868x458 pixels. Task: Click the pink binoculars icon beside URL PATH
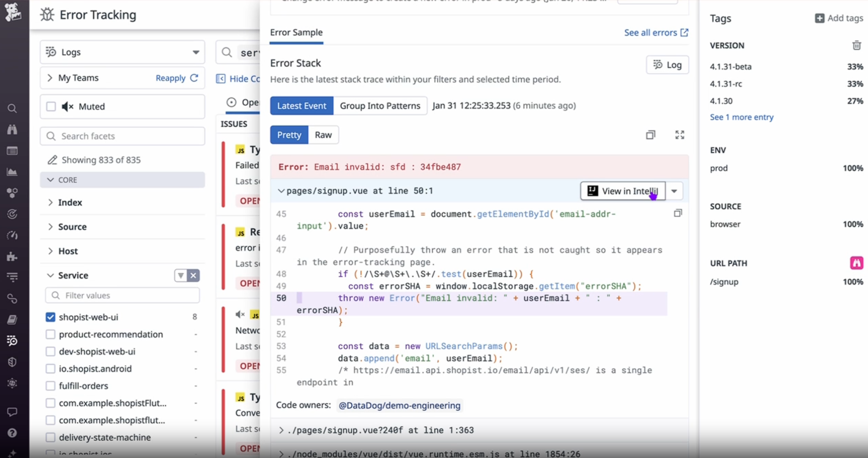click(x=857, y=263)
